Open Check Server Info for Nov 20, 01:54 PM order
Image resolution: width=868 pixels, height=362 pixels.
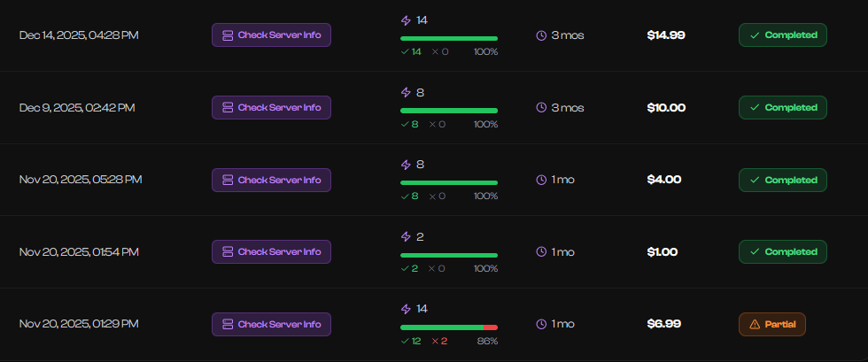[x=271, y=252]
